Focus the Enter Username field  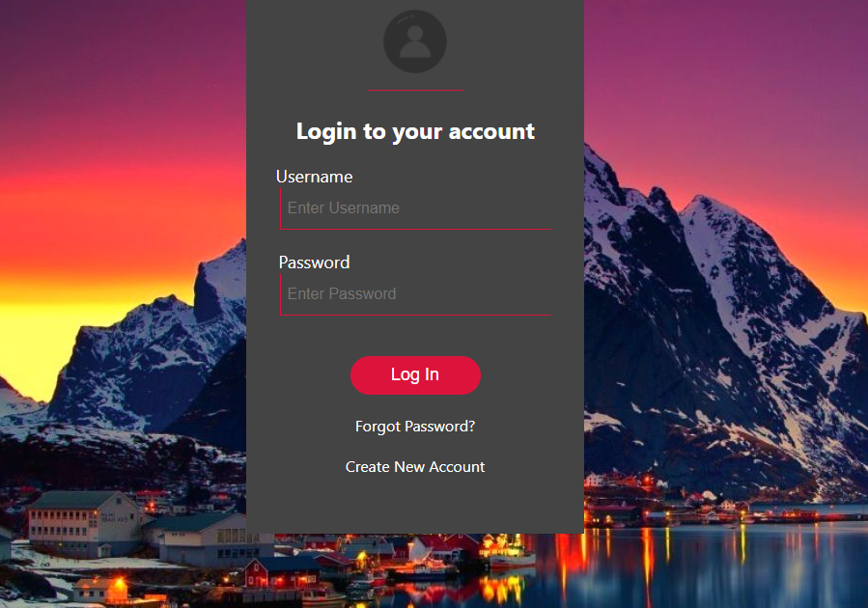click(x=415, y=208)
